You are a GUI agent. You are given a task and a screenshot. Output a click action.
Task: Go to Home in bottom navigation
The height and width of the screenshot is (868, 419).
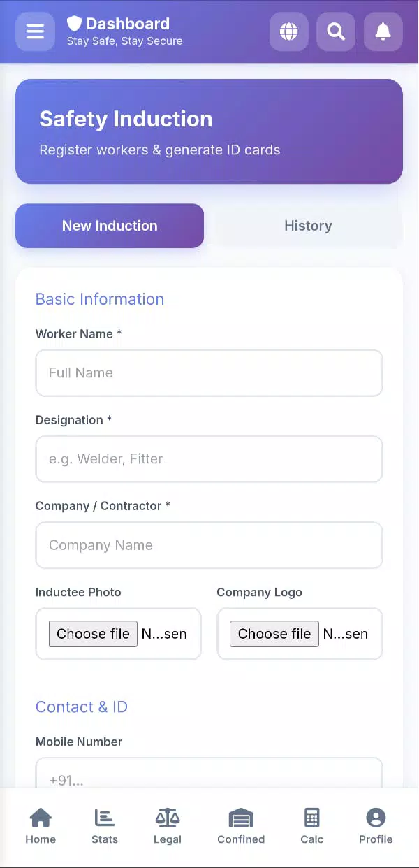41,826
